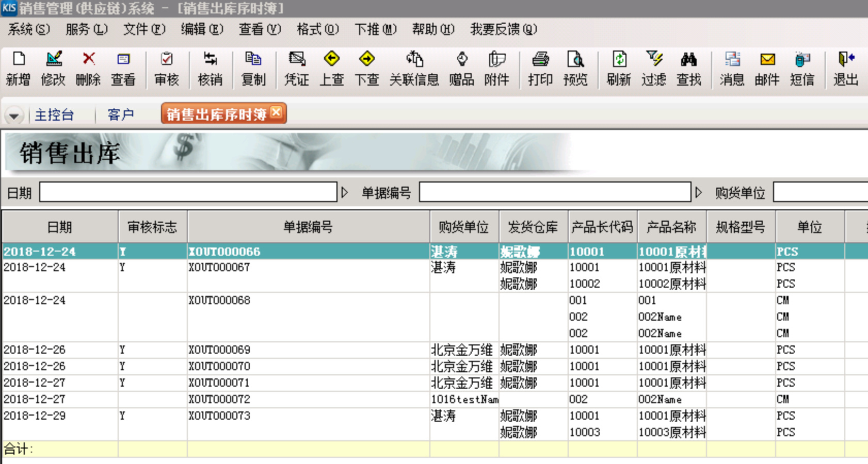The width and height of the screenshot is (868, 464).
Task: Click the tab navigation drop-down arrow
Action: [13, 114]
